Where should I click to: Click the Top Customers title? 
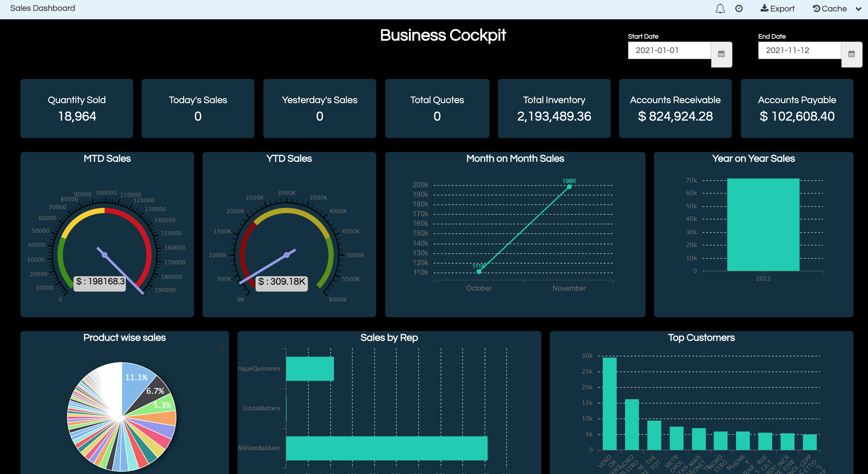(x=702, y=337)
